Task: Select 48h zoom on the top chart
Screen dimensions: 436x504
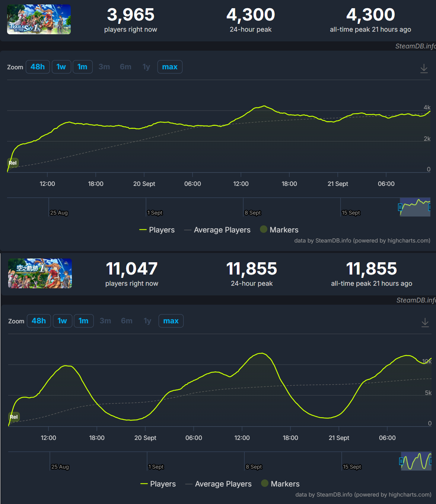Action: pyautogui.click(x=38, y=67)
